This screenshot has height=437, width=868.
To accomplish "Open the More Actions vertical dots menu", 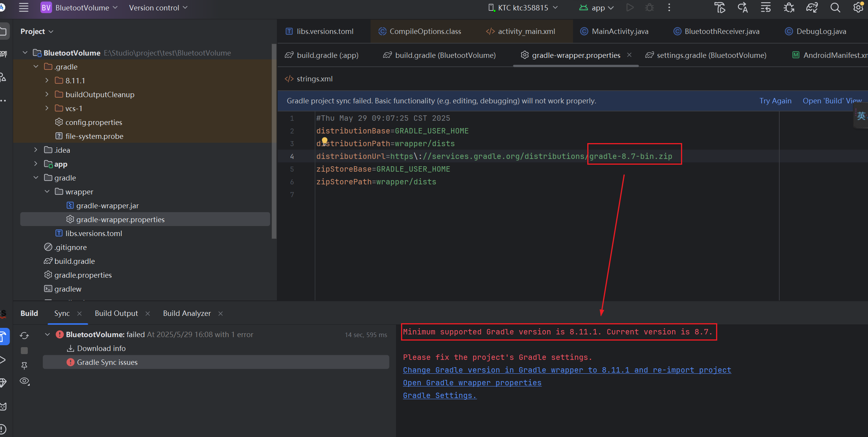I will coord(669,8).
